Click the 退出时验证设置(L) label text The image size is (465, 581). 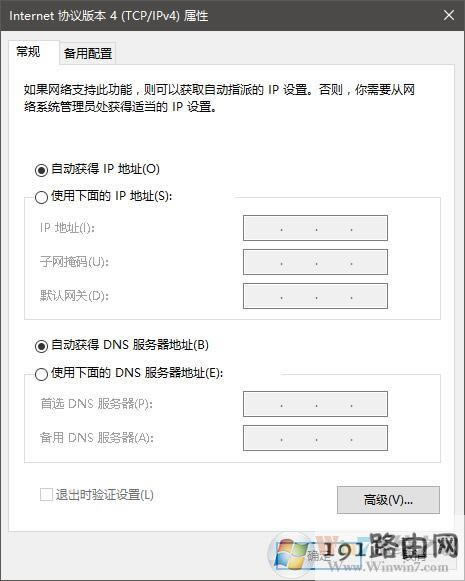(x=104, y=495)
